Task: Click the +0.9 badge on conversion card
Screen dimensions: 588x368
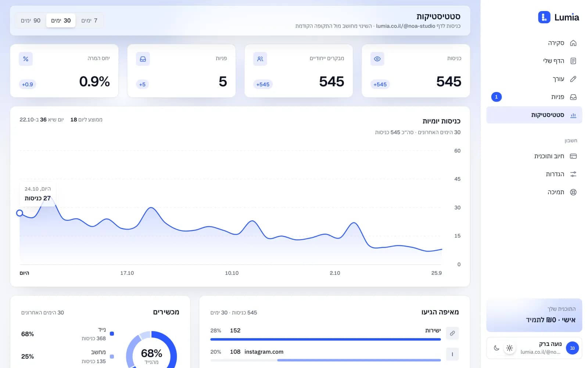Action: pyautogui.click(x=28, y=84)
